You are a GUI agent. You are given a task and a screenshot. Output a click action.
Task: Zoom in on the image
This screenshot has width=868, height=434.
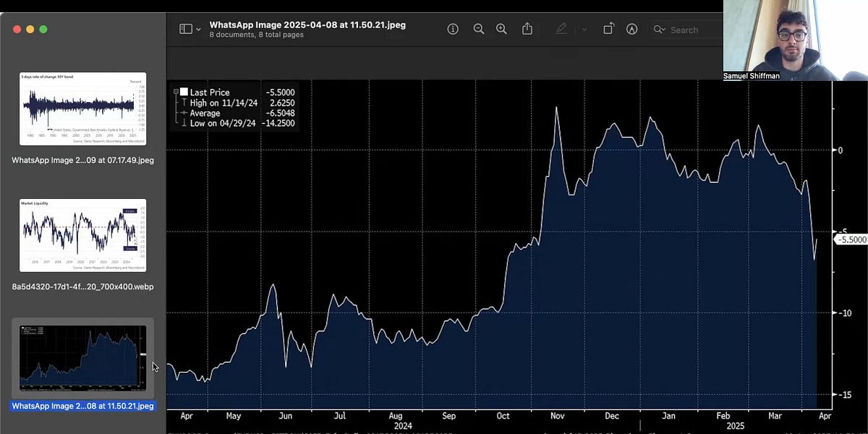click(x=501, y=29)
